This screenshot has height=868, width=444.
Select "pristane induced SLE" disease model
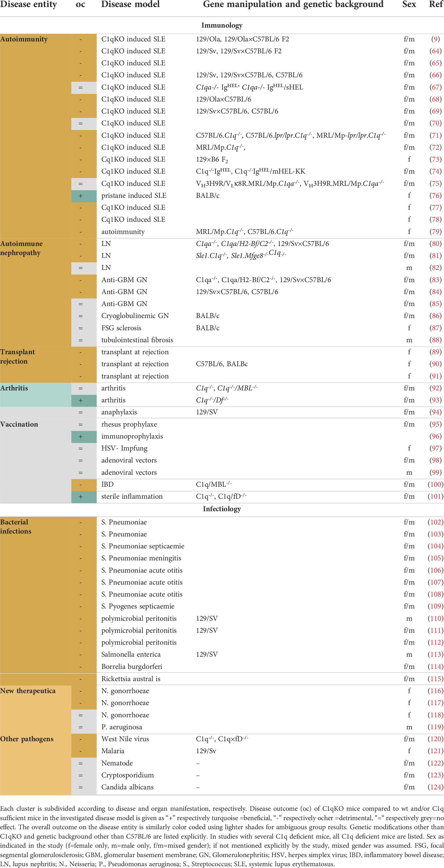click(134, 195)
